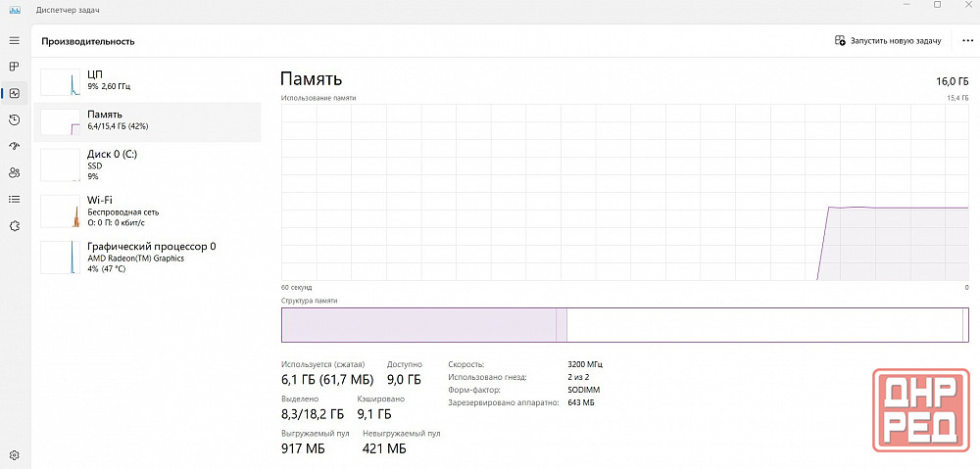Click the ЦП mini graph thumbnail
980x469 pixels.
60,81
